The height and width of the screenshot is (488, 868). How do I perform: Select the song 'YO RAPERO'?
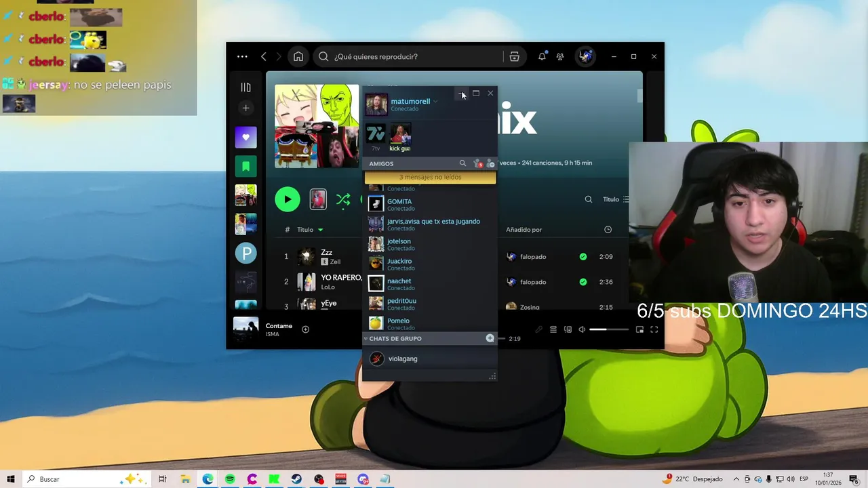pos(341,278)
